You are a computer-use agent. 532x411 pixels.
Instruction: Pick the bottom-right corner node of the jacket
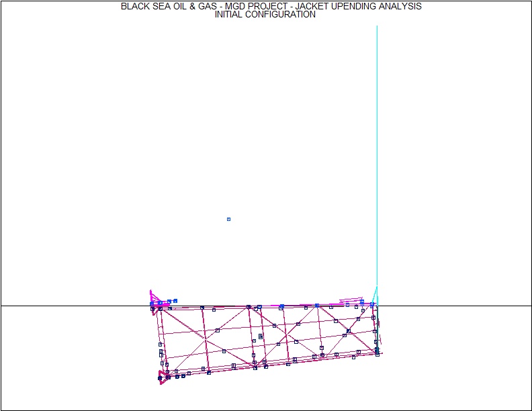tap(378, 354)
